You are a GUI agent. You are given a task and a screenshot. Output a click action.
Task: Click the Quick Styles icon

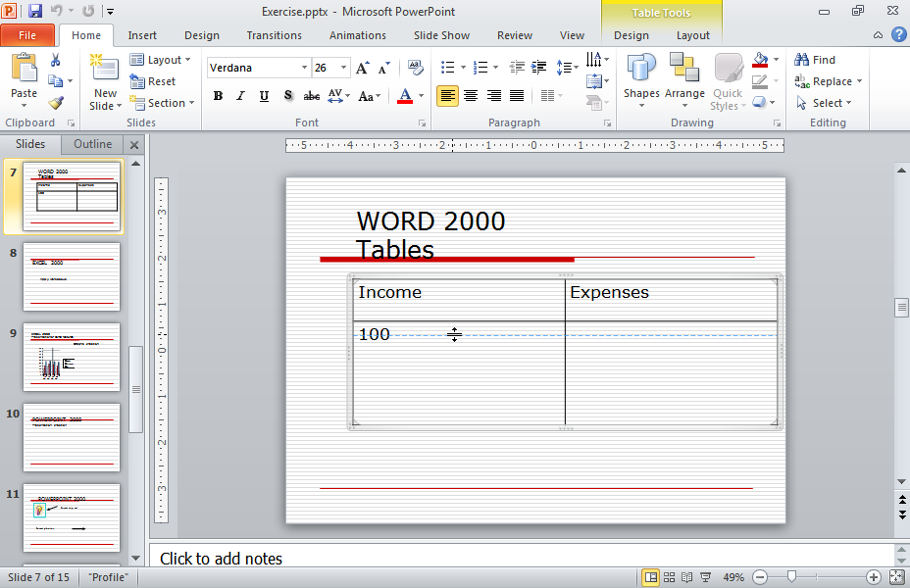(x=727, y=78)
